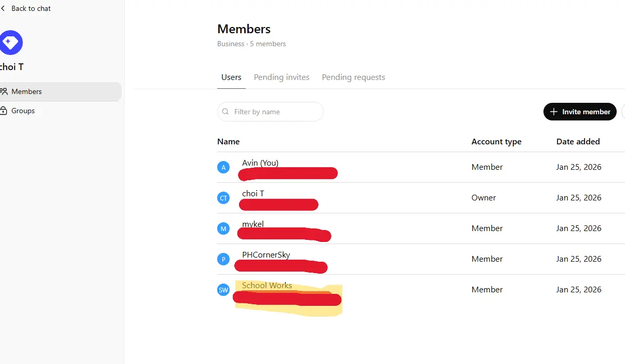Click the School Works member name

(267, 286)
